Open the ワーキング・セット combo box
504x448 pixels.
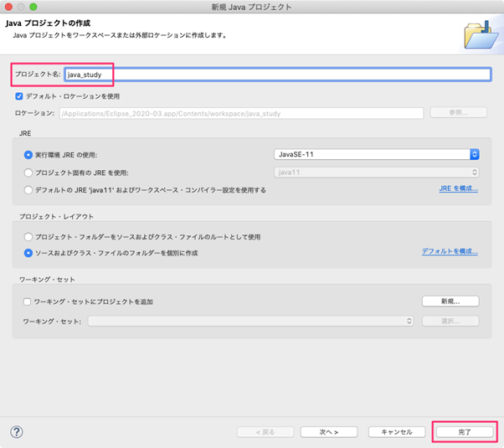click(x=250, y=321)
